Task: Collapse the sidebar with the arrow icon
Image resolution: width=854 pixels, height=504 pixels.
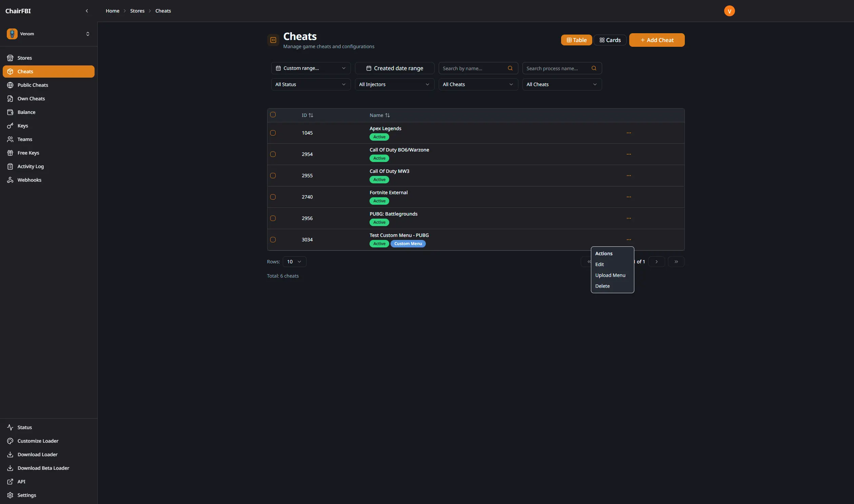Action: pos(87,11)
